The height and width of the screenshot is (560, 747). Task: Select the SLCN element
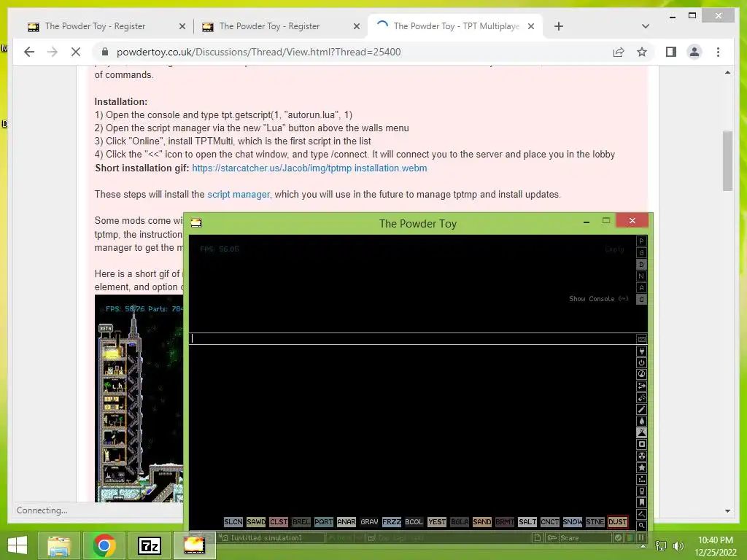click(x=233, y=522)
